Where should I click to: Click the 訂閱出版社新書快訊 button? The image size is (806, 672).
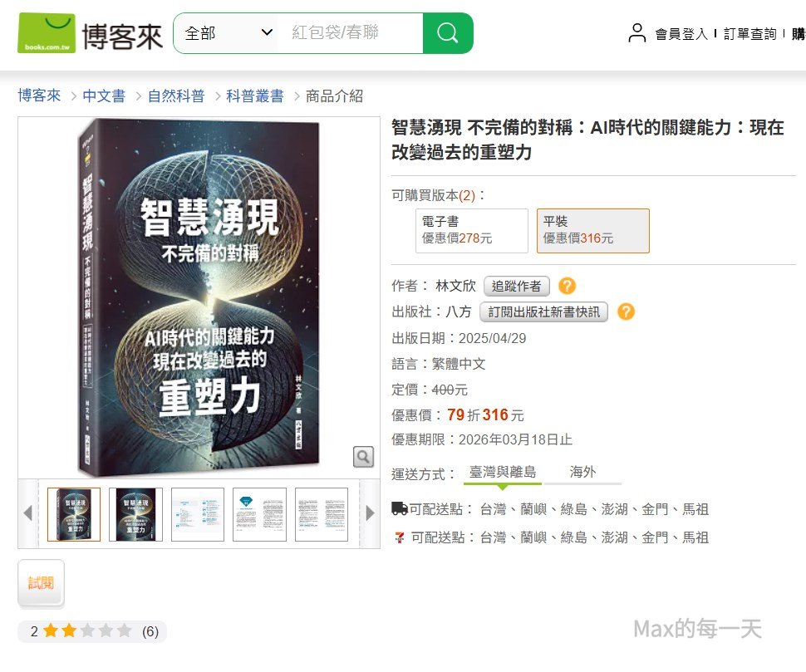pyautogui.click(x=544, y=311)
